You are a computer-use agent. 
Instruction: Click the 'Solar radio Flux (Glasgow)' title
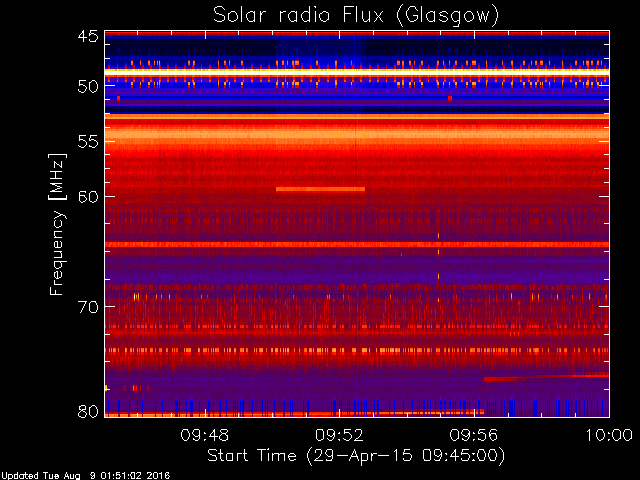(356, 16)
